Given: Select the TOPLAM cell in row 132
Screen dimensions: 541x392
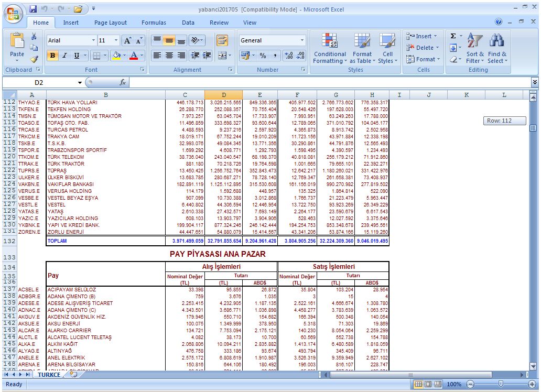Looking at the screenshot, I should click(x=105, y=241).
